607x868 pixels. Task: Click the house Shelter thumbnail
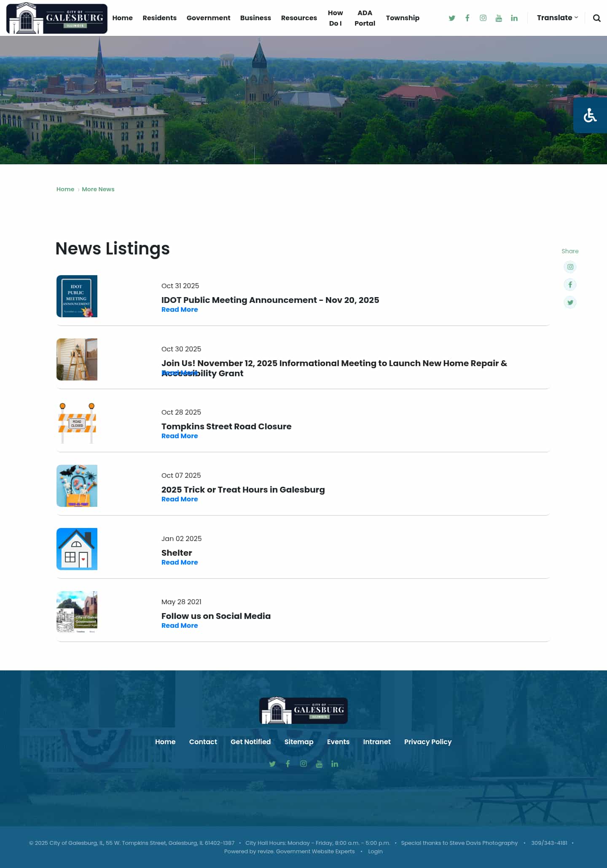(x=77, y=549)
